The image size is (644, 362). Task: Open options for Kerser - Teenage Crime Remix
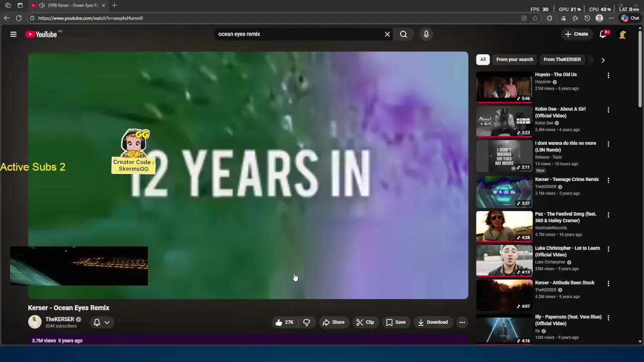click(608, 180)
